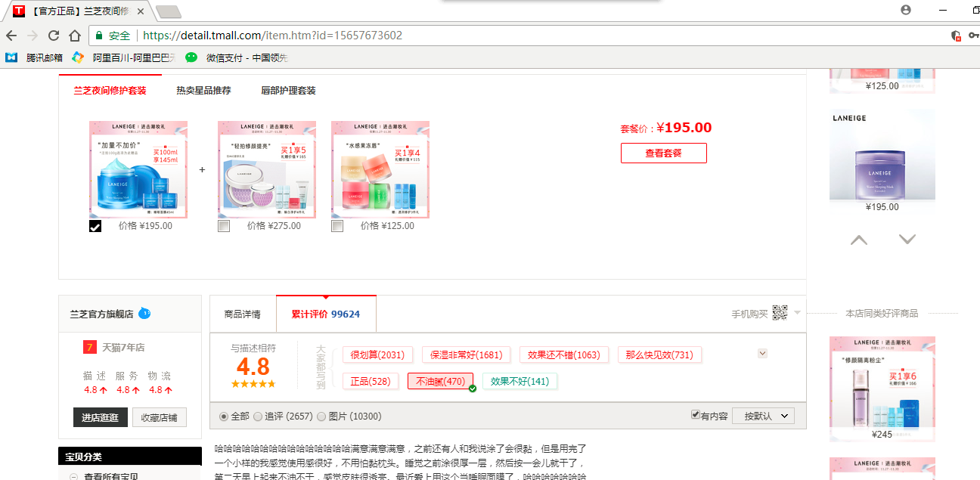Open the 累计评价 99624 tab
The image size is (980, 480).
point(326,314)
